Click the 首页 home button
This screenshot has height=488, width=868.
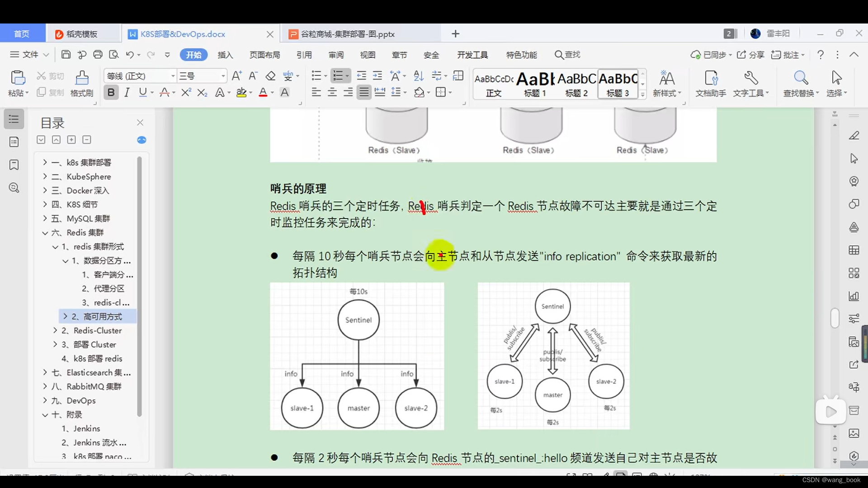tap(22, 34)
